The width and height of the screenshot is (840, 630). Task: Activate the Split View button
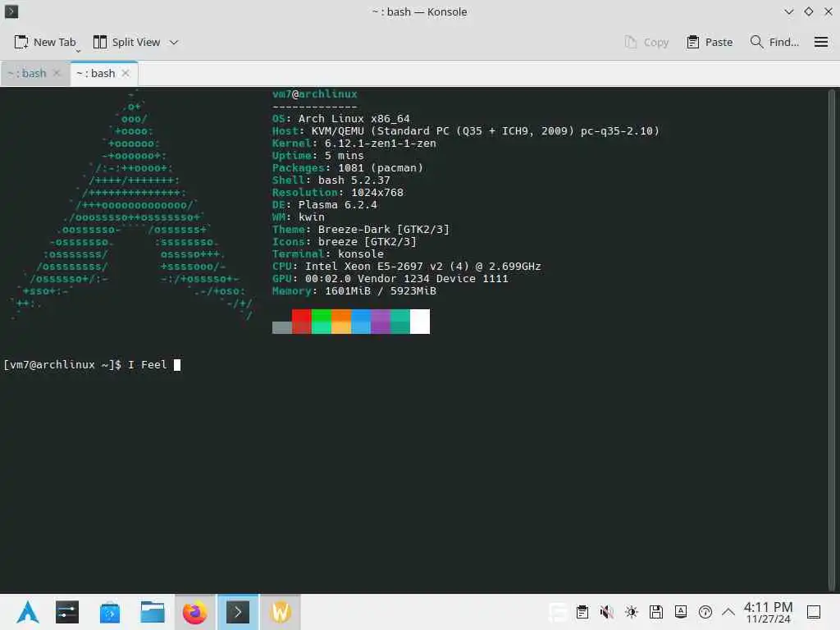click(126, 42)
